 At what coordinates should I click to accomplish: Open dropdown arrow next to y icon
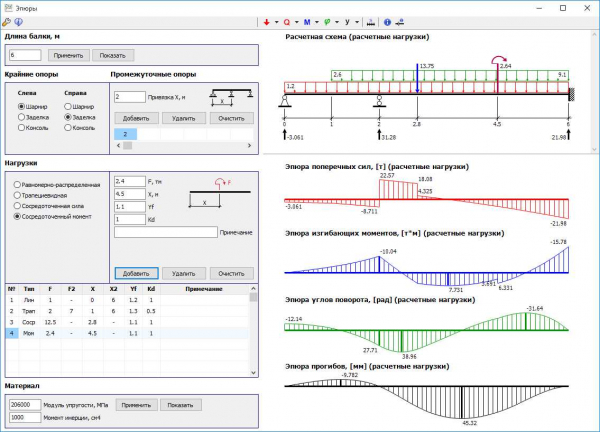(x=357, y=22)
